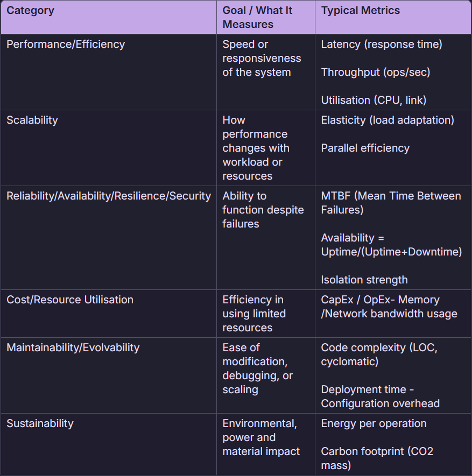Viewport: 472px width, 476px height.
Task: Click the Goal / What It Measures header
Action: [x=257, y=17]
